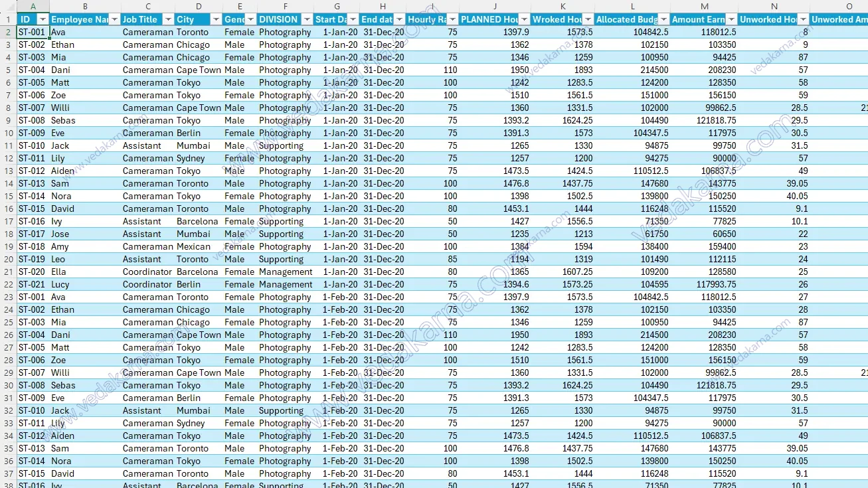Select the amount earned cell 117993.75
The width and height of the screenshot is (868, 488).
tap(705, 284)
